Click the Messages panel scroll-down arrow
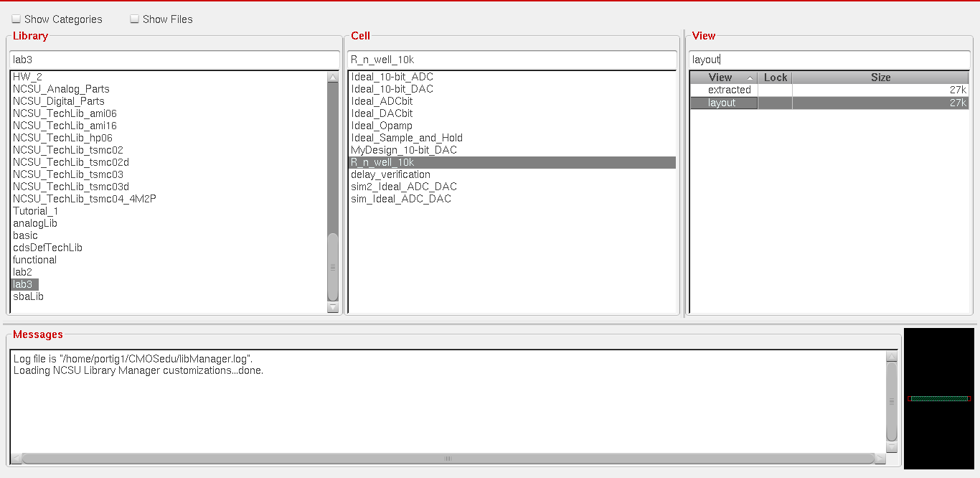The height and width of the screenshot is (478, 980). point(892,447)
